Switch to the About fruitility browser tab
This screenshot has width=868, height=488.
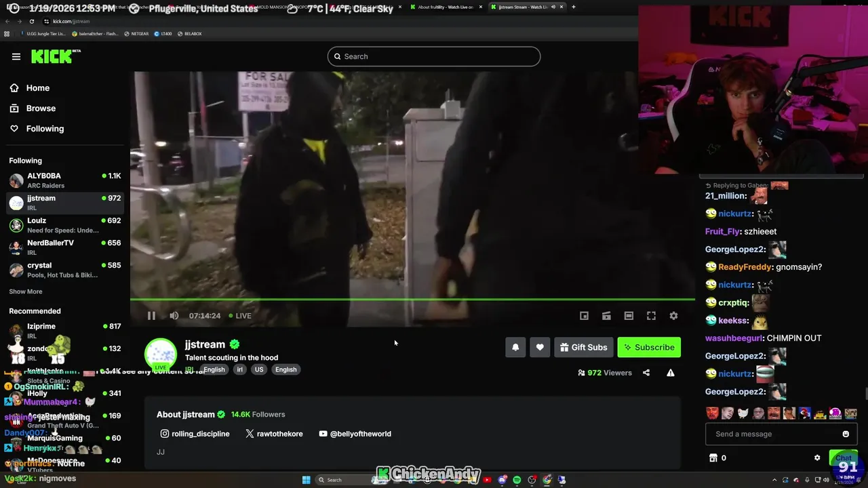[446, 7]
